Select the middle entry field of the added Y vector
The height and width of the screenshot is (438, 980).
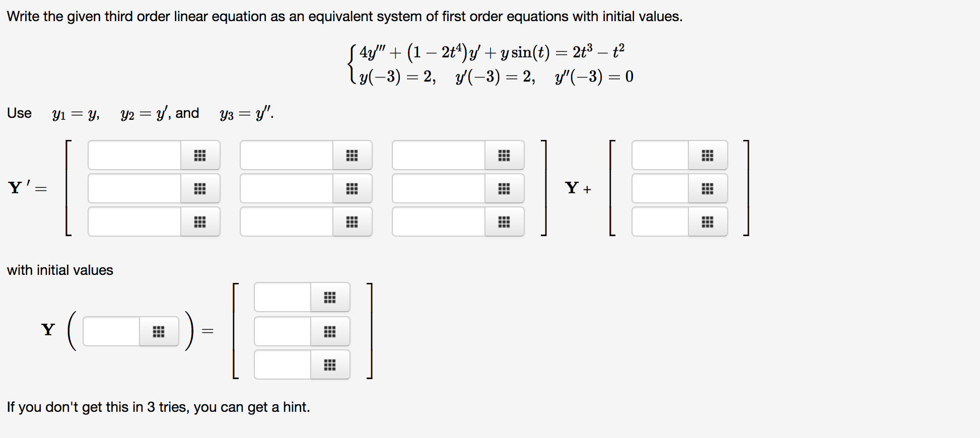(660, 188)
